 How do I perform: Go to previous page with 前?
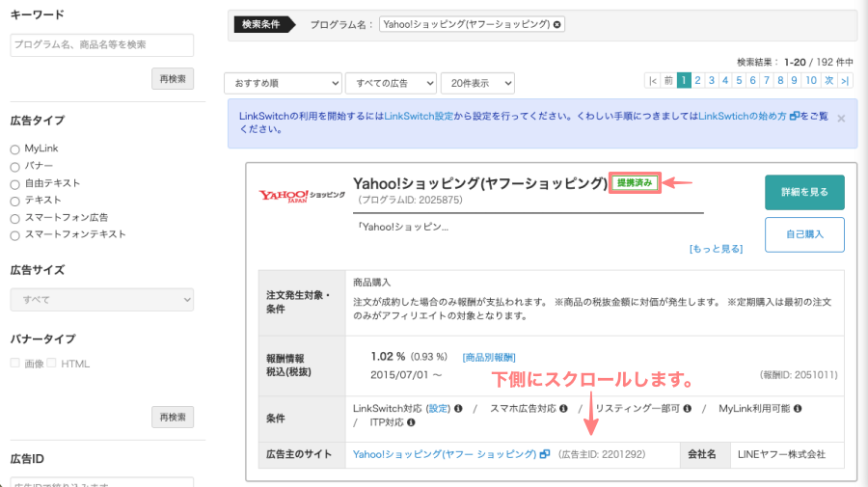point(668,81)
